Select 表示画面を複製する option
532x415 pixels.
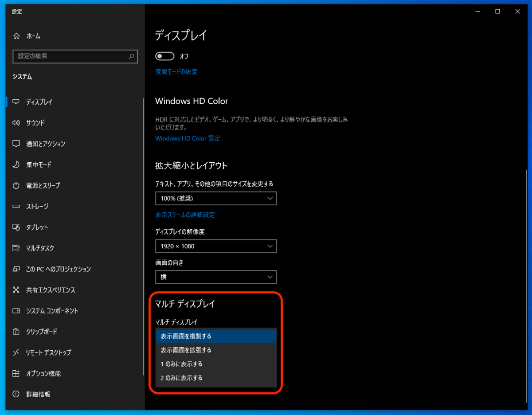(216, 336)
